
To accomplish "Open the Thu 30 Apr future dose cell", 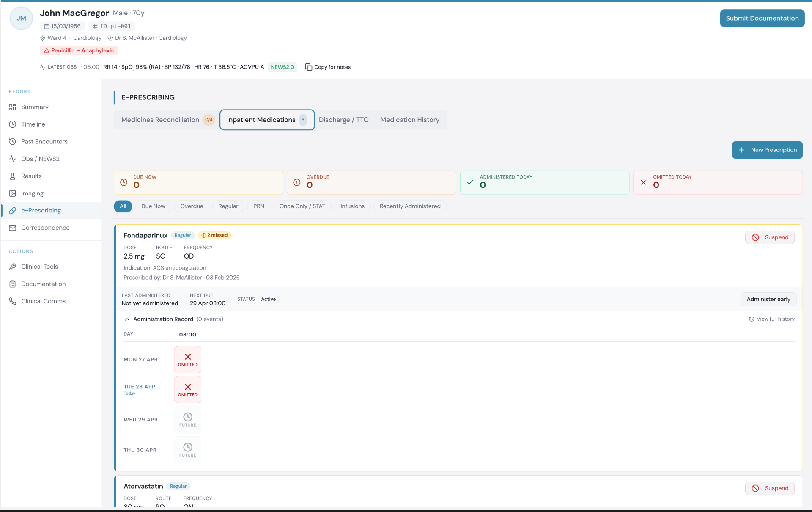I will [188, 450].
